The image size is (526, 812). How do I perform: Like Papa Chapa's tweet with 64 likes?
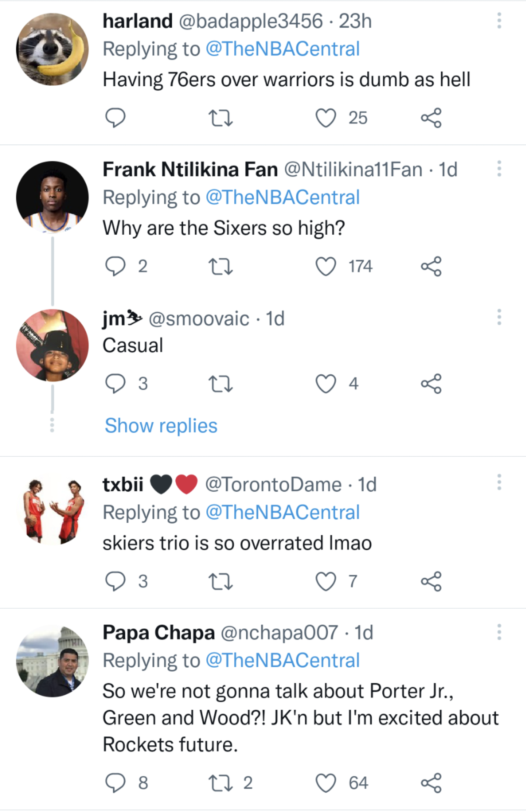326,783
